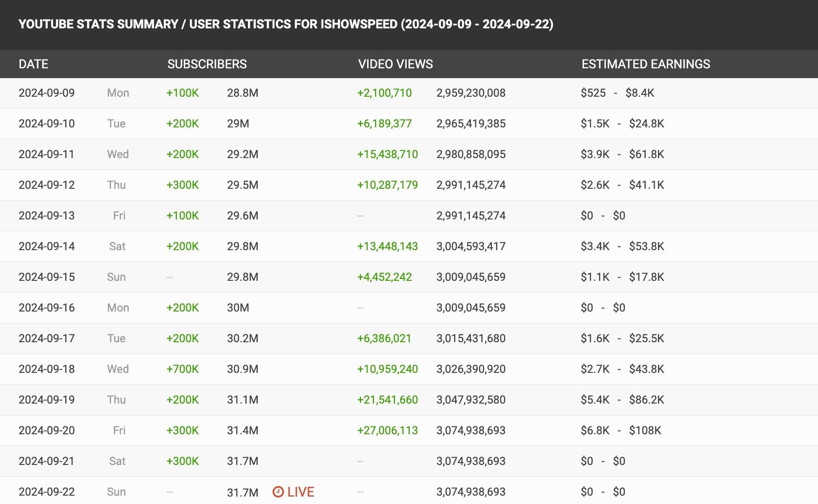Click the 29M subscriber total
818x504 pixels.
[238, 124]
